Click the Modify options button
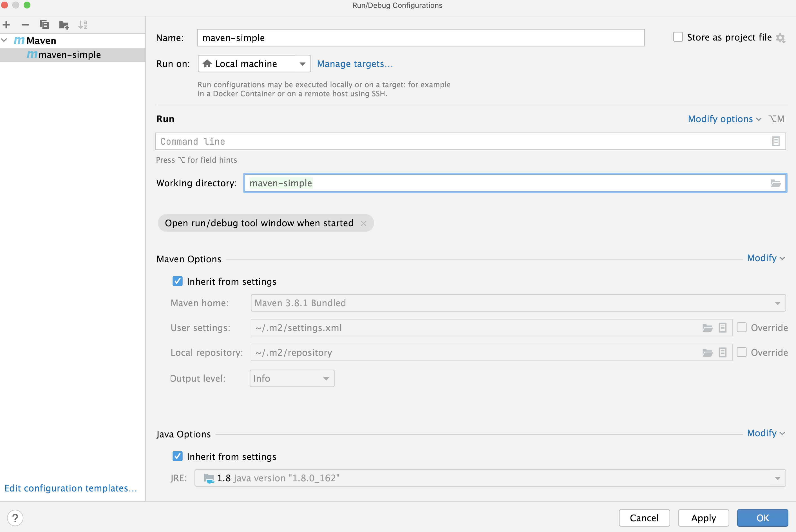The height and width of the screenshot is (532, 796). 721,119
